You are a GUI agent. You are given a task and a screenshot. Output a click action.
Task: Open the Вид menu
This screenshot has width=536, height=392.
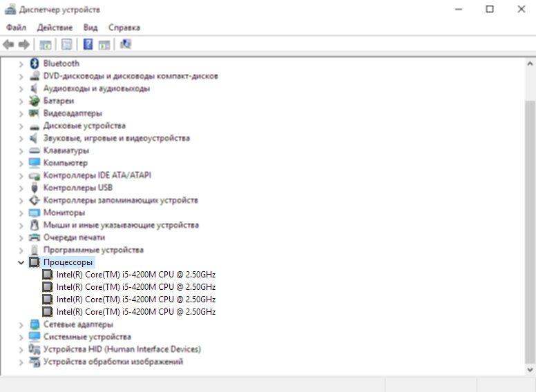tap(90, 28)
